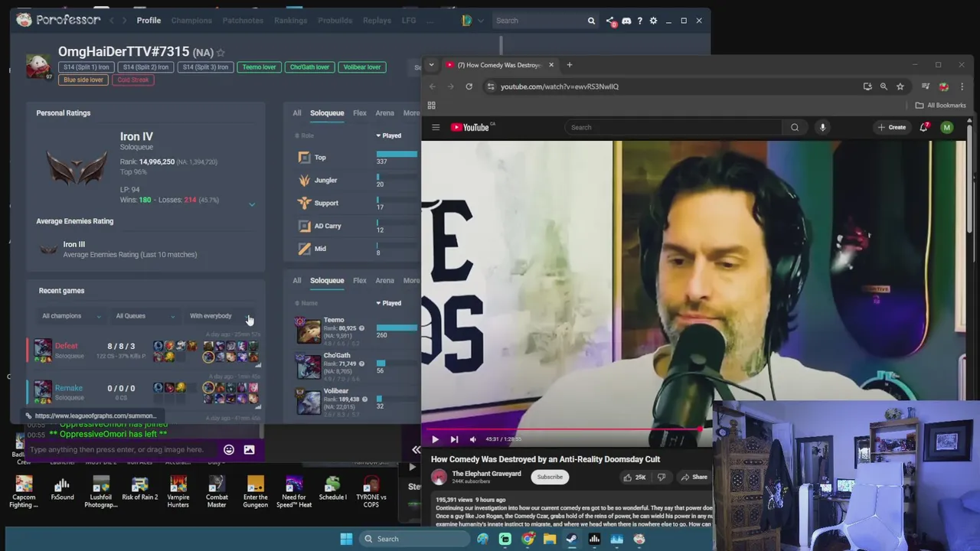This screenshot has width=980, height=551.
Task: Expand the Personal Ratings chevron
Action: point(252,204)
